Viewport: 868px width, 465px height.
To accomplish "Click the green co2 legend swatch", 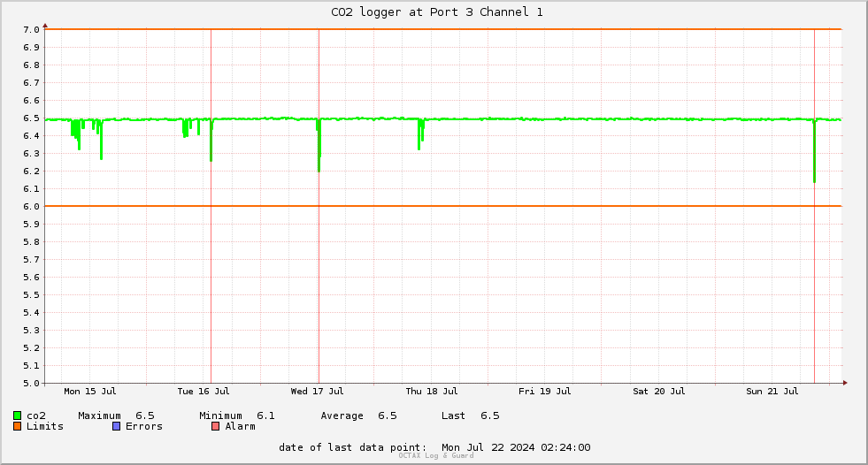I will 17,415.
